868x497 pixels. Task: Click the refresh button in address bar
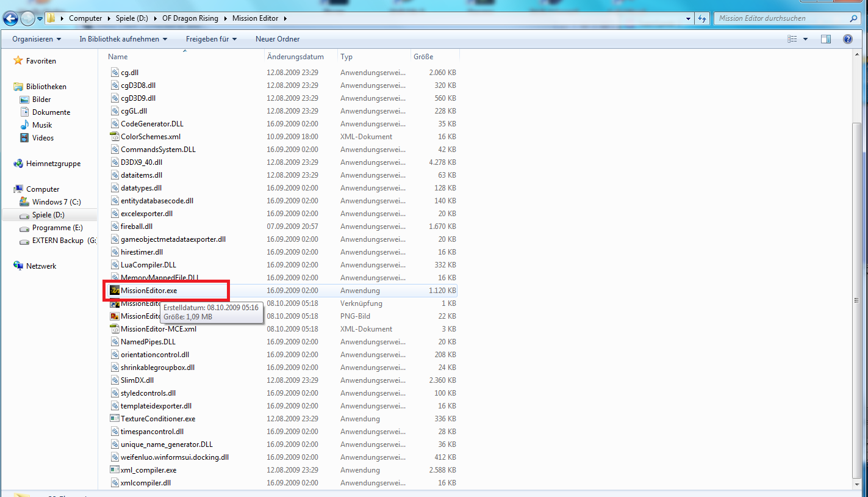[x=702, y=18]
